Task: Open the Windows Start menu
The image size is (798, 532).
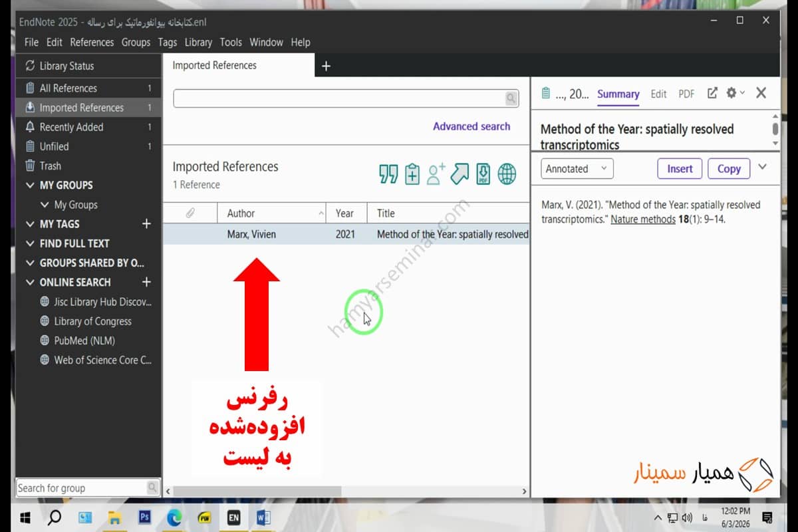Action: (26, 517)
